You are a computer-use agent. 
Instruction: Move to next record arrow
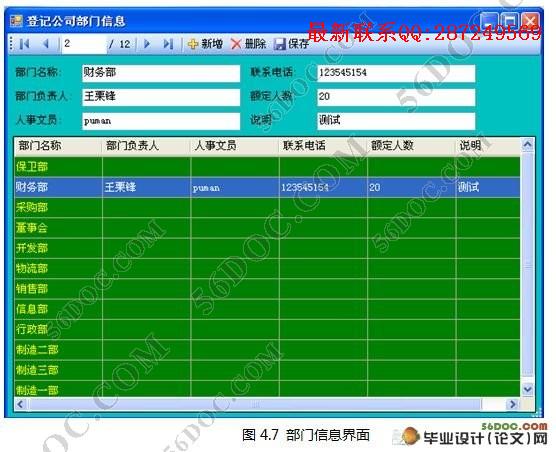147,44
